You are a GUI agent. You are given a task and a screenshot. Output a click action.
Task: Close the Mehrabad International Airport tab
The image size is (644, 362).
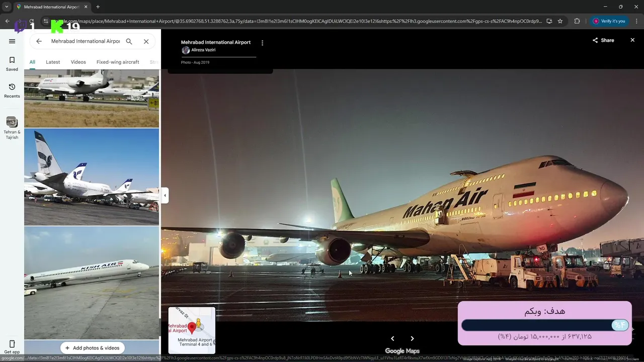pyautogui.click(x=86, y=7)
